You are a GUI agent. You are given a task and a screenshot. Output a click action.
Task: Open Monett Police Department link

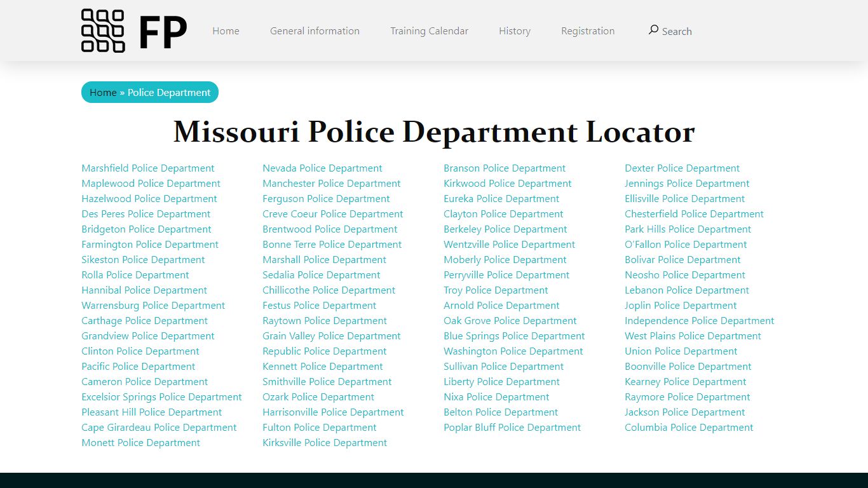click(140, 443)
